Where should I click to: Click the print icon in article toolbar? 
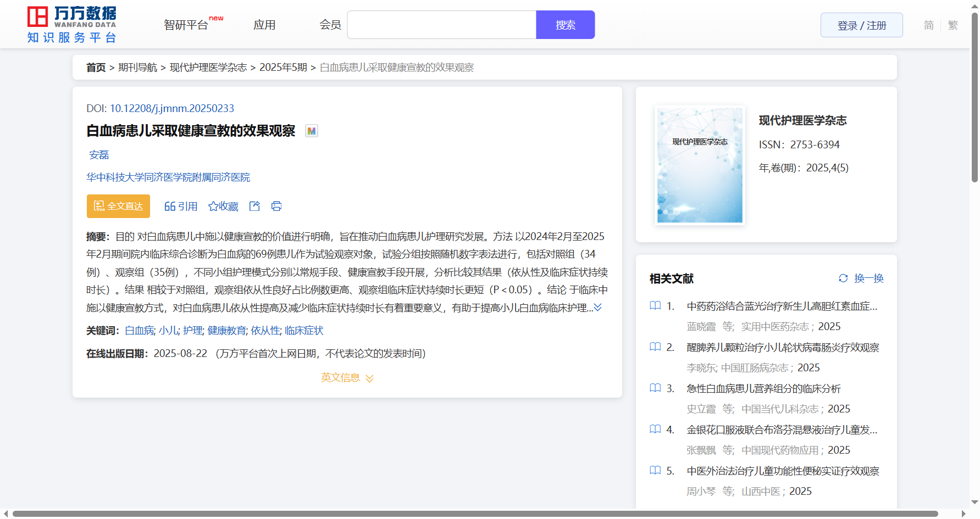click(276, 206)
